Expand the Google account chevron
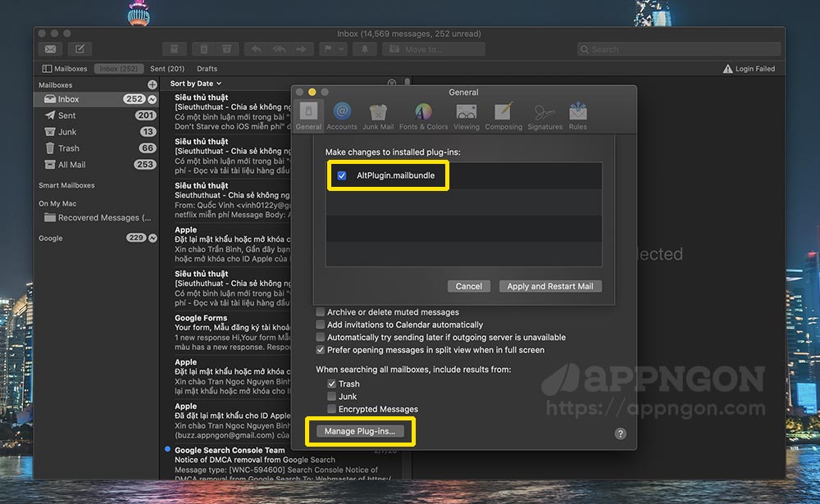 [x=153, y=238]
